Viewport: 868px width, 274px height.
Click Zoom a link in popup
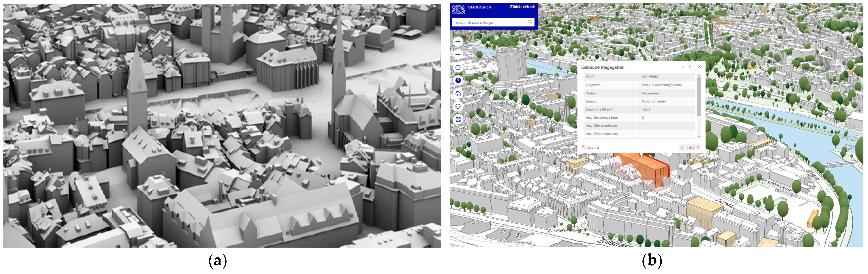[x=591, y=147]
